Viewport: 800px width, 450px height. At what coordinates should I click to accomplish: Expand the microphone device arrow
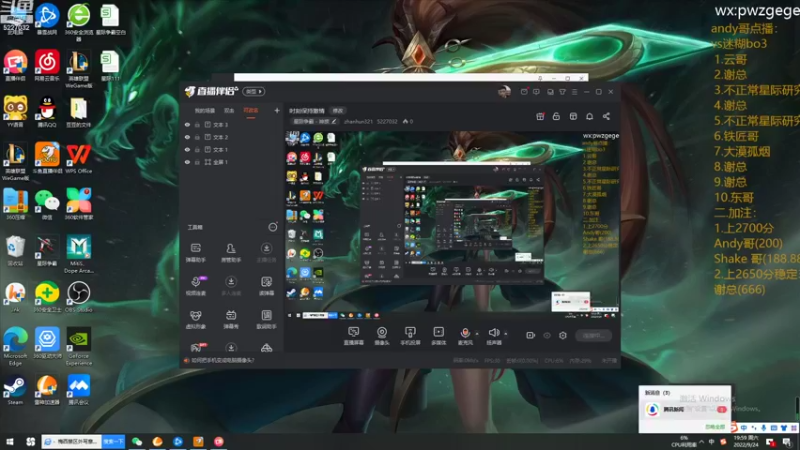(x=477, y=334)
